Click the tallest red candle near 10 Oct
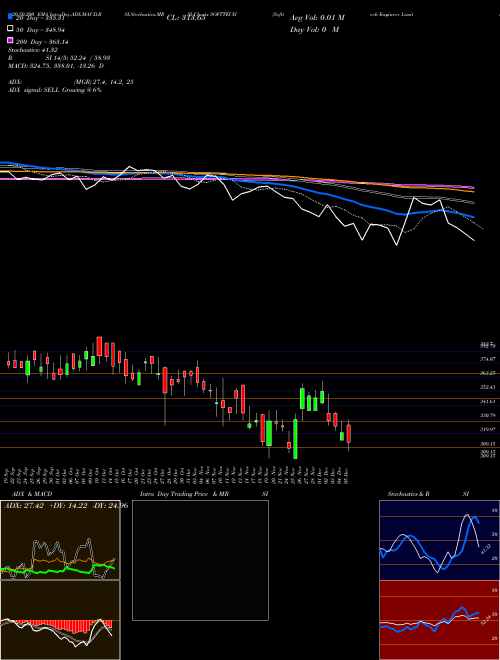 [99, 346]
